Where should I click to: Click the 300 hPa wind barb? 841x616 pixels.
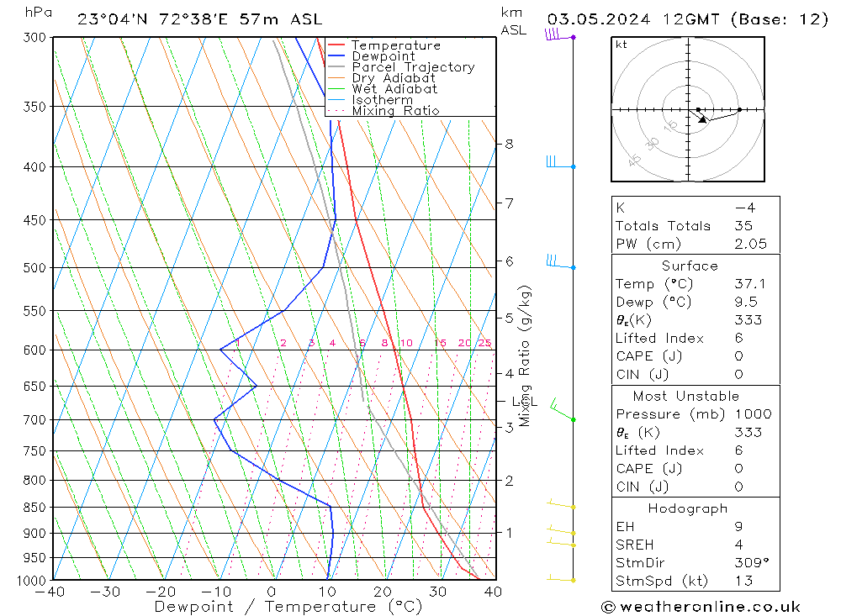point(560,34)
